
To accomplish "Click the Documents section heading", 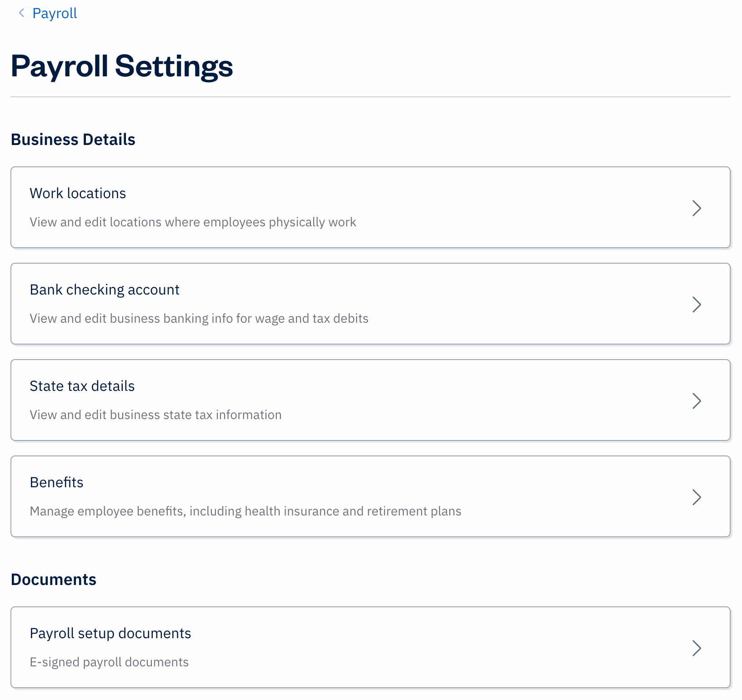I will pyautogui.click(x=54, y=579).
